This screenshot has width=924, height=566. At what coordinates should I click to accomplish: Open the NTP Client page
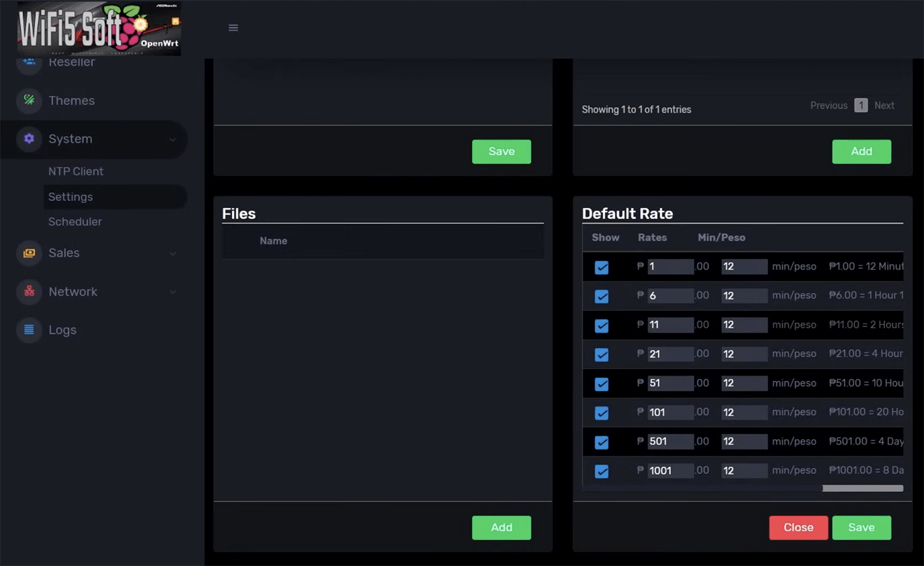pyautogui.click(x=76, y=171)
